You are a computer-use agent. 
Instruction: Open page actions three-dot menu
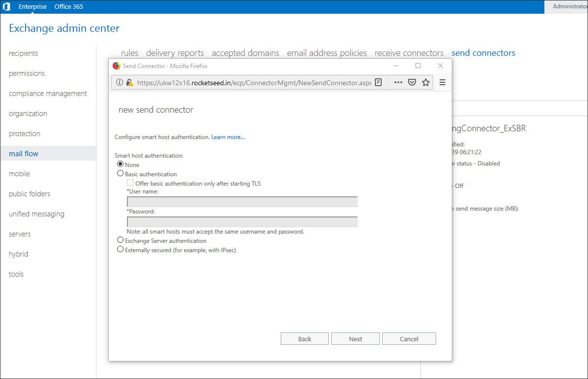point(398,83)
